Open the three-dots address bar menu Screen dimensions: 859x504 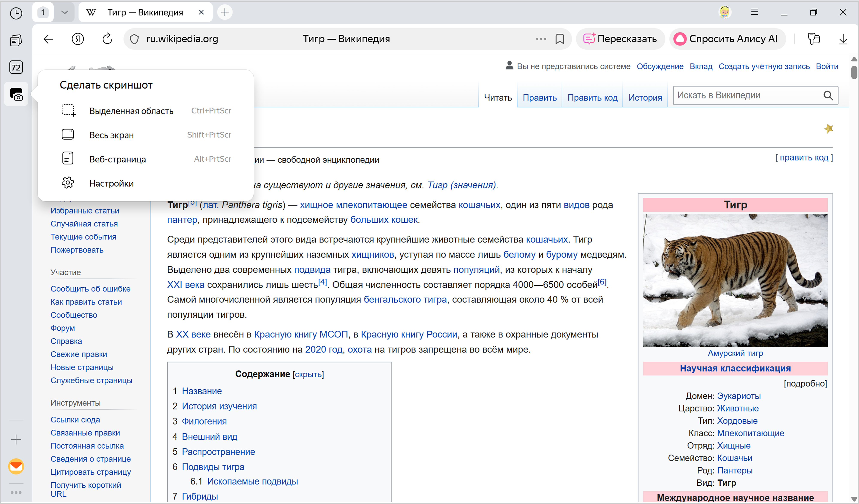541,39
